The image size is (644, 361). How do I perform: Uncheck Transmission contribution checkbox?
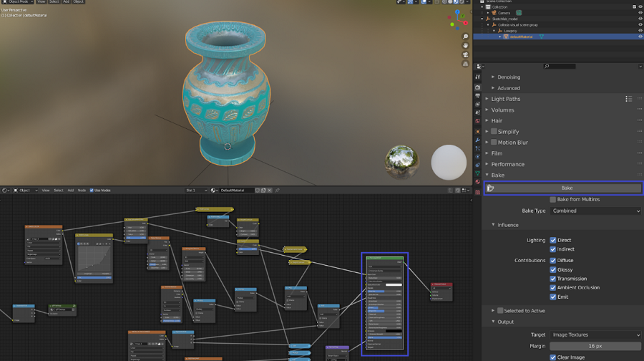(x=553, y=279)
